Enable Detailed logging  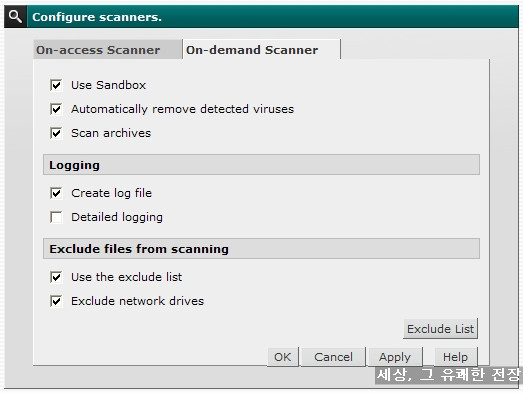tap(56, 217)
